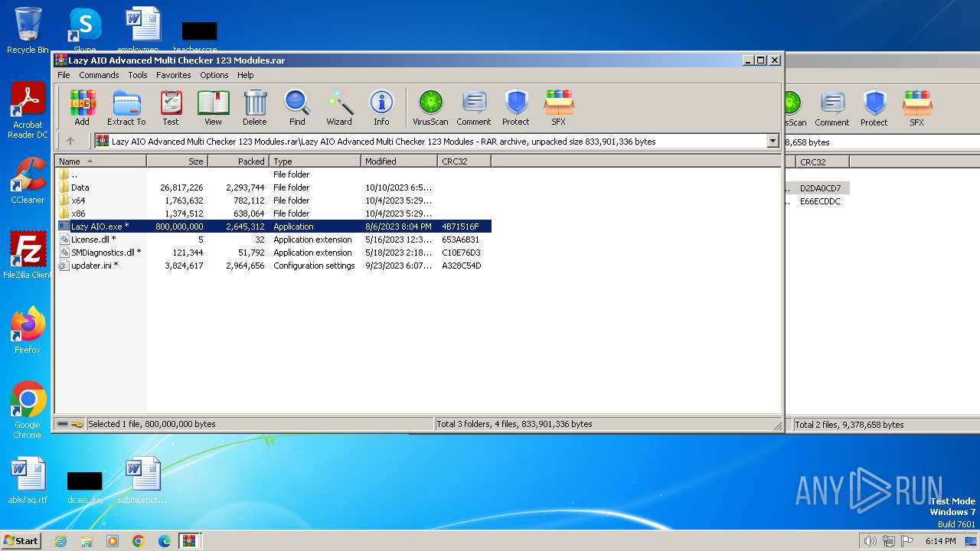The height and width of the screenshot is (551, 980).
Task: Click the taskbar clock 6:14 PM
Action: 940,541
